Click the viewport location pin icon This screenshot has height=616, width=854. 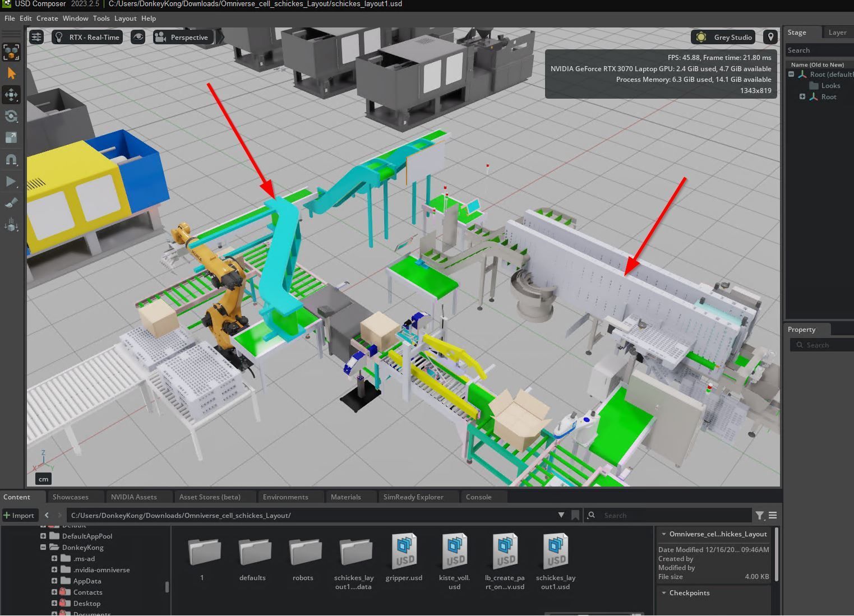(x=771, y=38)
